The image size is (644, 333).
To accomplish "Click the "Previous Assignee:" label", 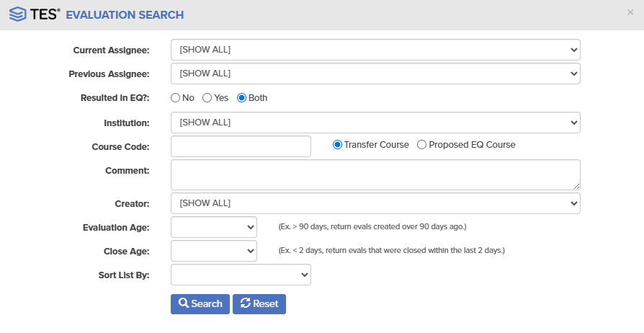I will [x=109, y=74].
